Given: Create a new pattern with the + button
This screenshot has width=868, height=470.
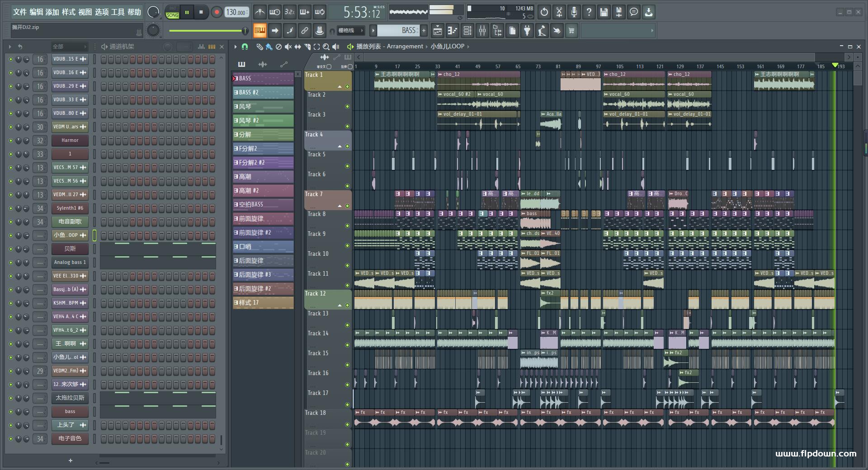Looking at the screenshot, I should (424, 31).
